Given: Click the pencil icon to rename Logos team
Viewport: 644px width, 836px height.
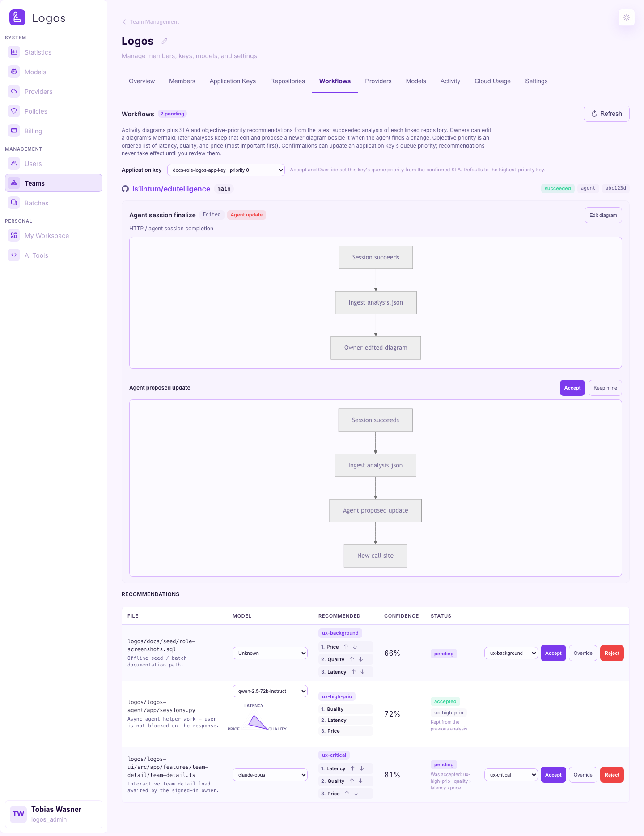Looking at the screenshot, I should (x=165, y=41).
